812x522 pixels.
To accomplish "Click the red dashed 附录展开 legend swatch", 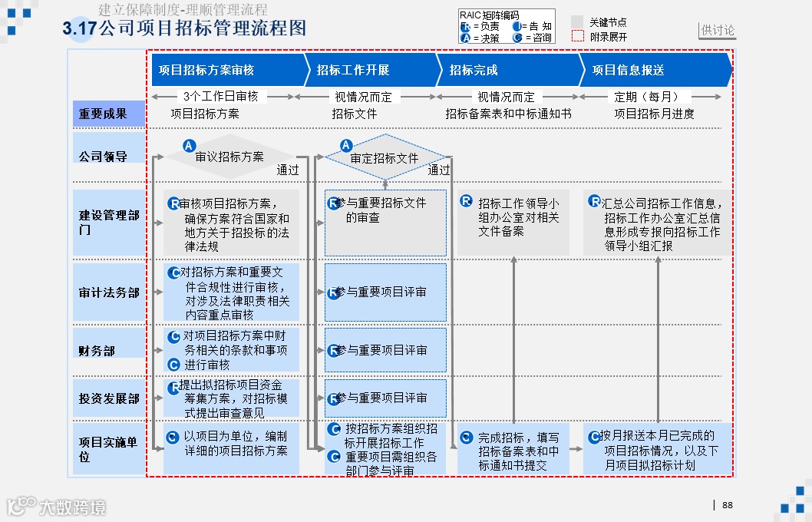I will click(x=577, y=36).
